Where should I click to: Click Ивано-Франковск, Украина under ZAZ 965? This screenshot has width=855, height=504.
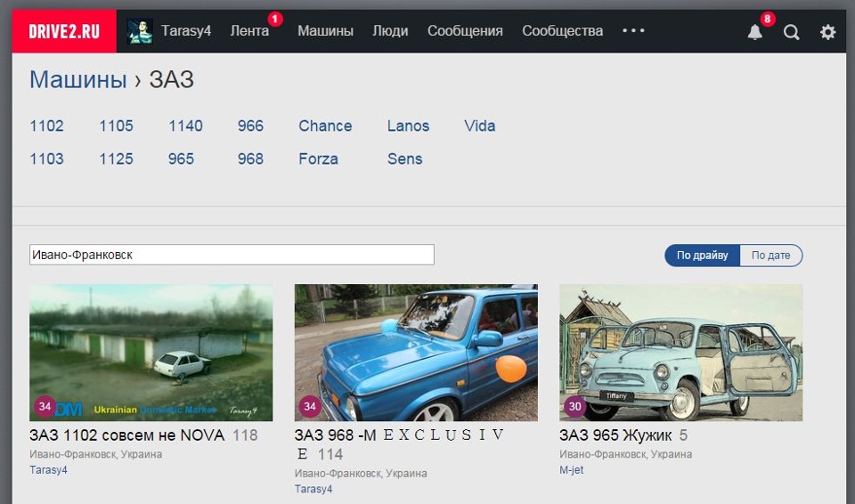click(x=626, y=454)
